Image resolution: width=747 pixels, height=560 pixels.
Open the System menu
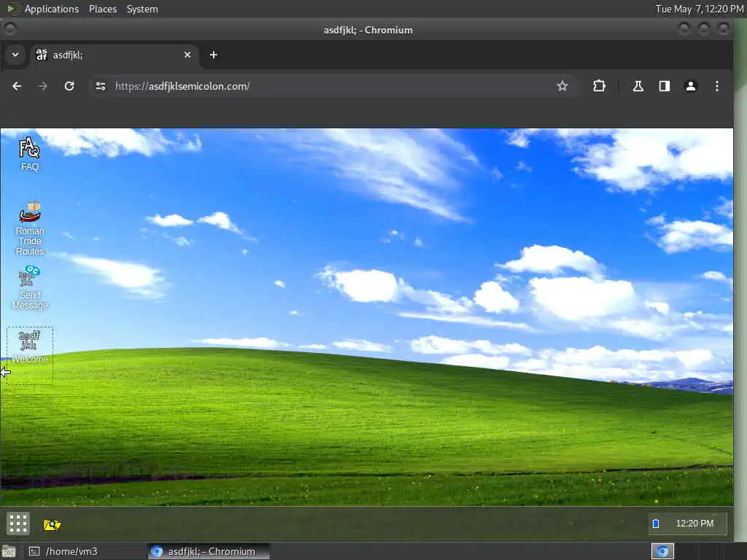pyautogui.click(x=142, y=9)
